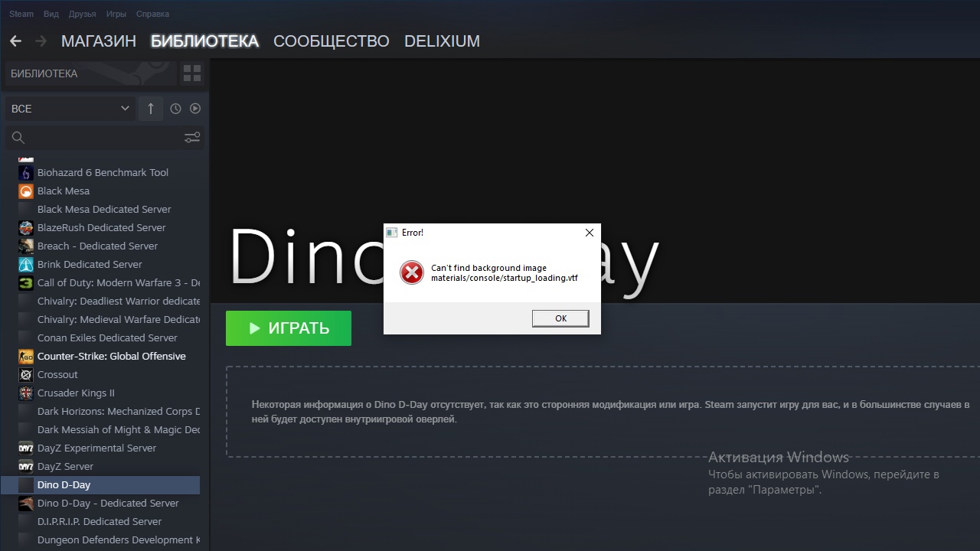
Task: Switch library to grid view icon
Action: click(192, 74)
